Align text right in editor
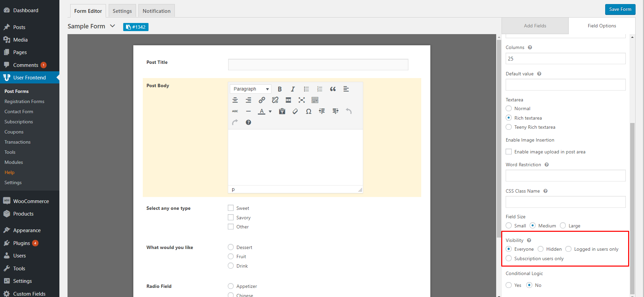This screenshot has width=644, height=297. point(248,100)
